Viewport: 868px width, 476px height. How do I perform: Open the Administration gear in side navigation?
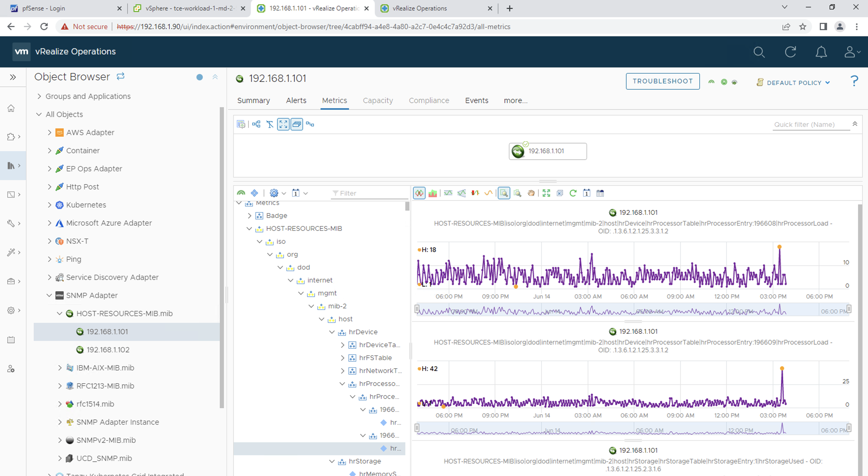tap(13, 310)
